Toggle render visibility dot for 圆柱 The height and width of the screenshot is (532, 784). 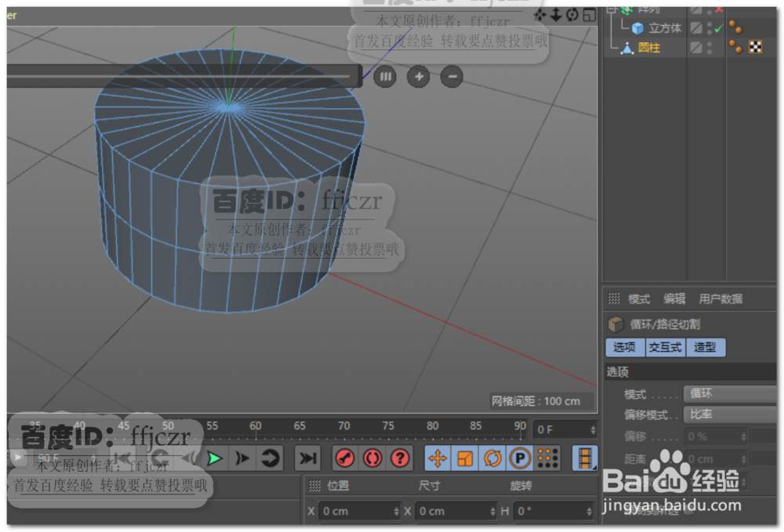point(710,51)
